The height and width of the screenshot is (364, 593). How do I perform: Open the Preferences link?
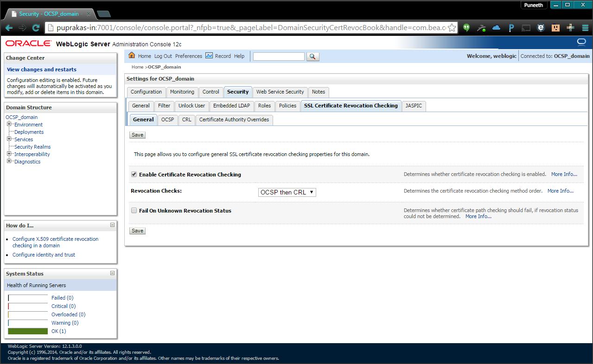point(189,56)
